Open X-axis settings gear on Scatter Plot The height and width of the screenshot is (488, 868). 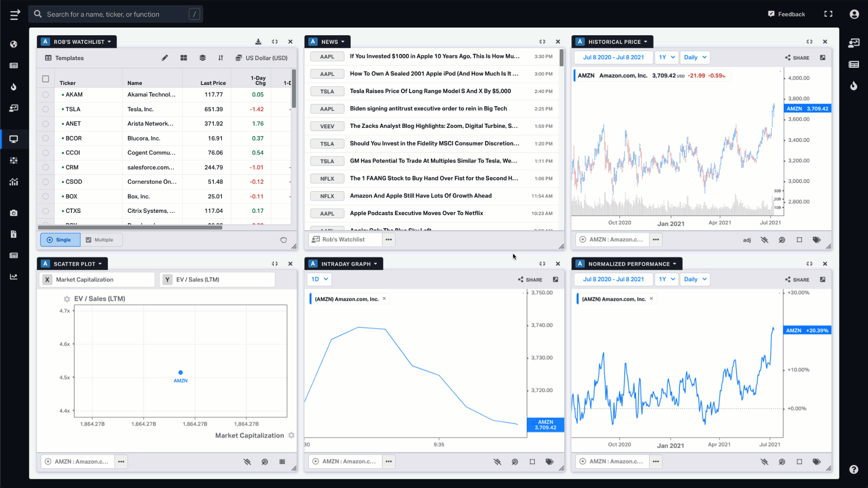[291, 435]
